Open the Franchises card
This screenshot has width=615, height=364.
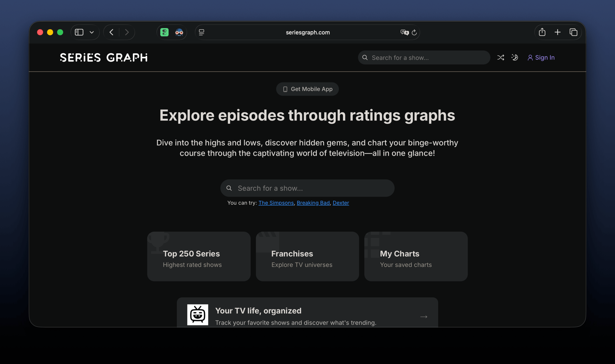tap(307, 256)
